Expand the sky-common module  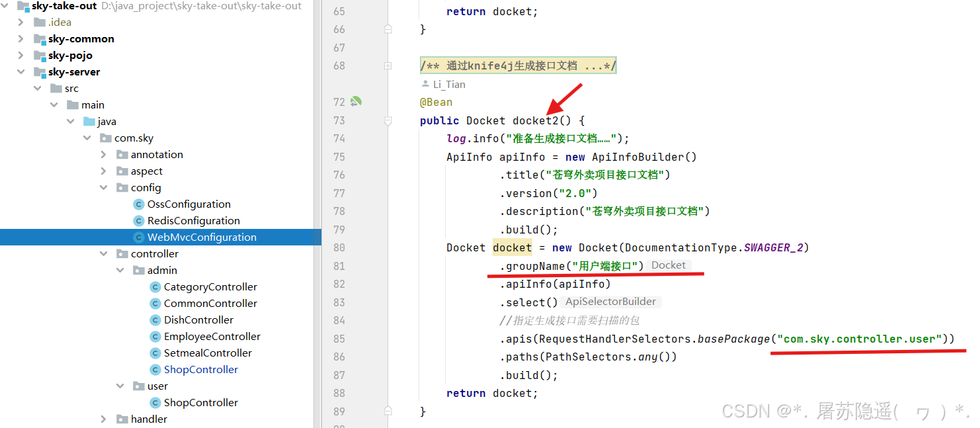tap(21, 39)
